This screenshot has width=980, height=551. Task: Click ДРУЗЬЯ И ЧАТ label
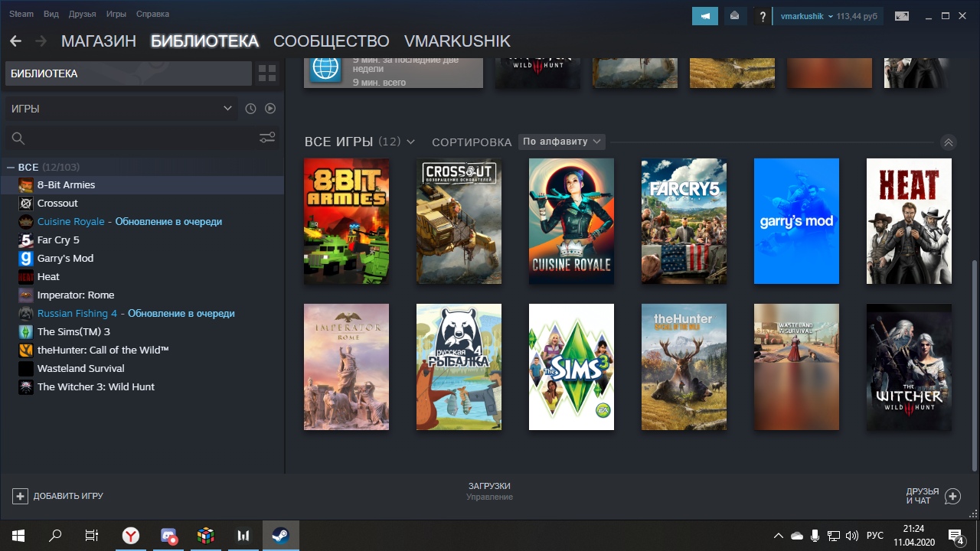click(x=922, y=496)
